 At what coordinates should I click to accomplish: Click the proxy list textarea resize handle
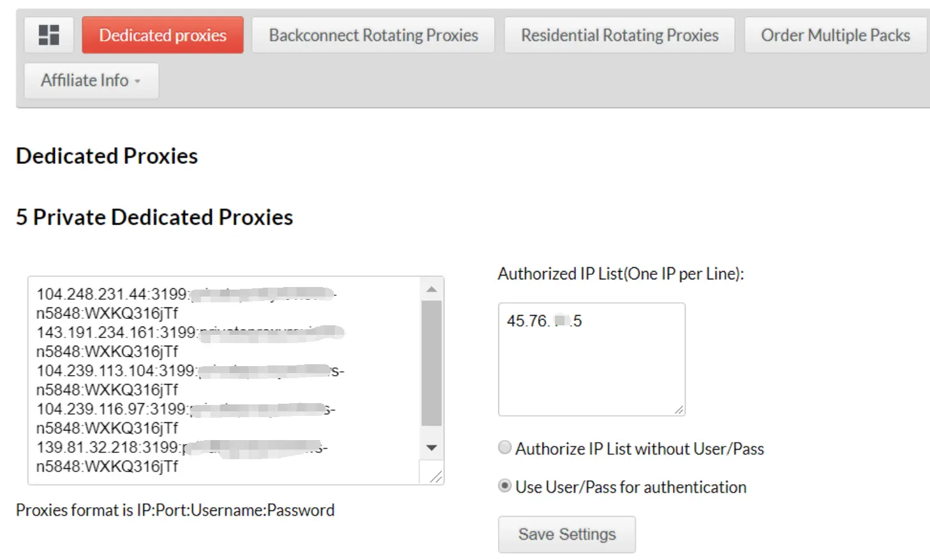436,476
